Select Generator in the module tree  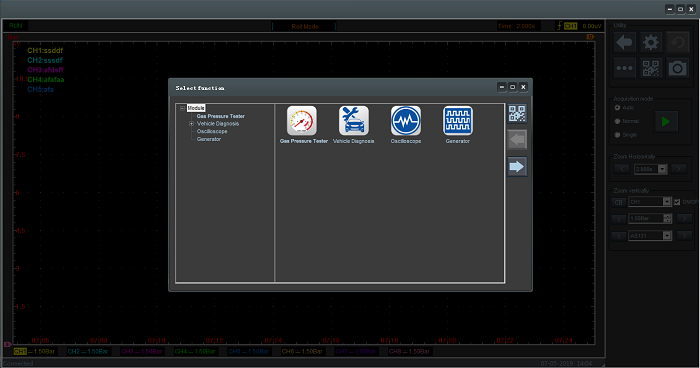click(209, 139)
